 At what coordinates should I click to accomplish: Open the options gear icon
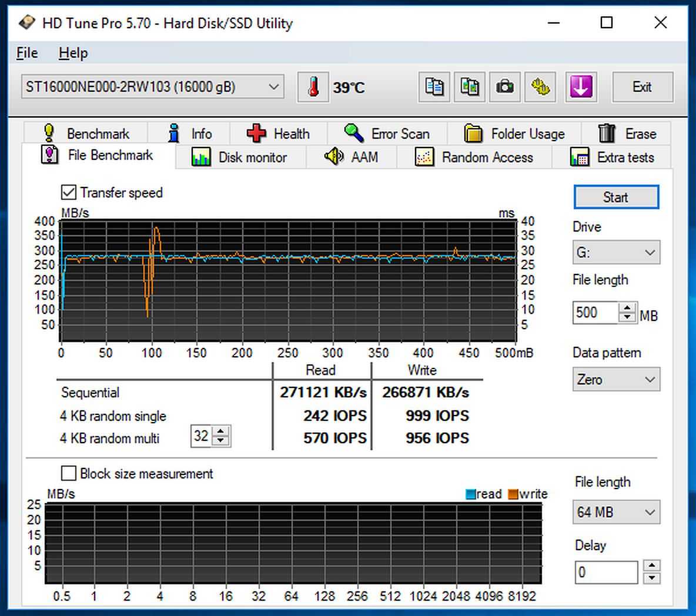540,88
